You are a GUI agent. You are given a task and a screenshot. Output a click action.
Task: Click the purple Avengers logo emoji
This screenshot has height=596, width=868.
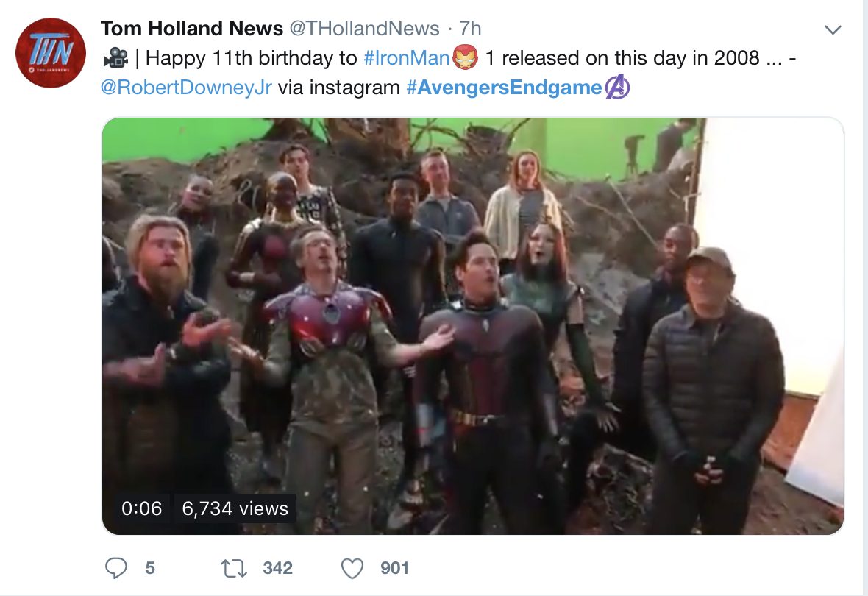point(617,88)
